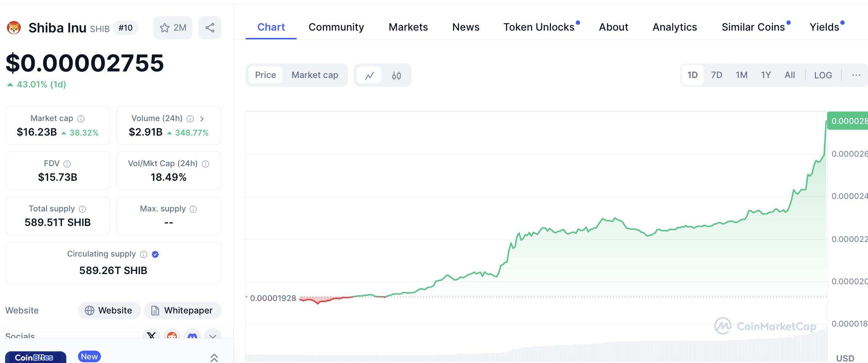Visit the project Website button
Viewport: 868px width, 363px height.
tap(109, 311)
